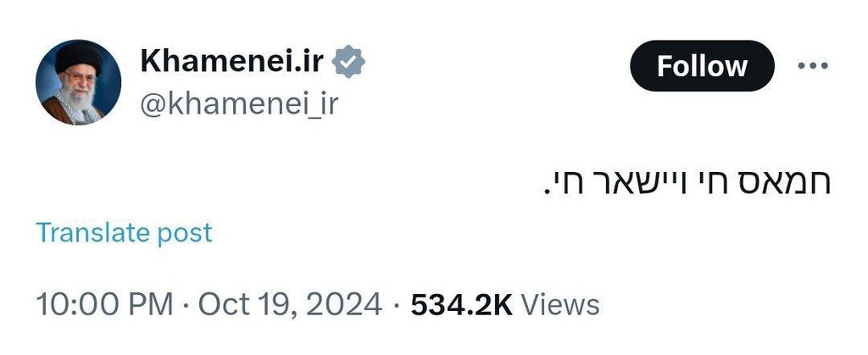Click the black Follow button
This screenshot has height=355, width=868.
[702, 66]
